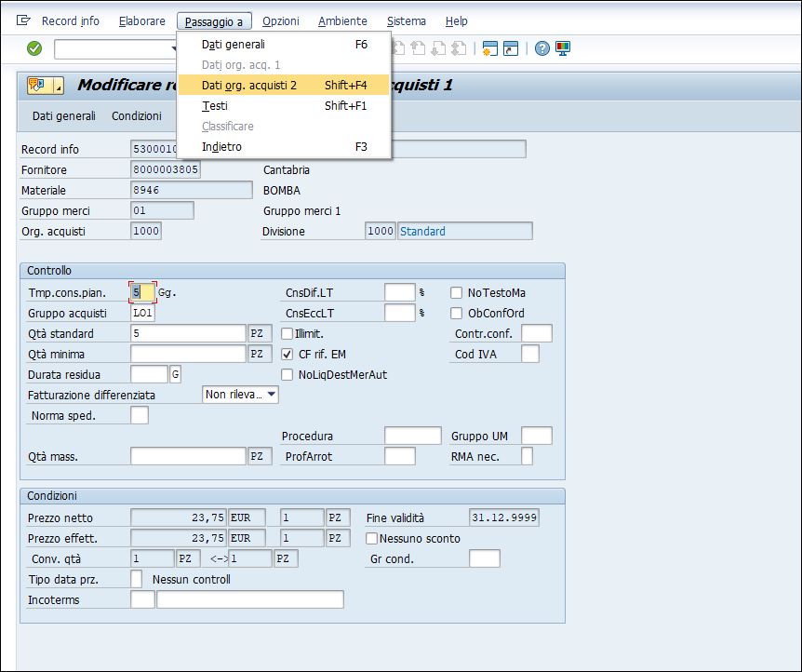Tick the Illimit. checkbox

(287, 334)
